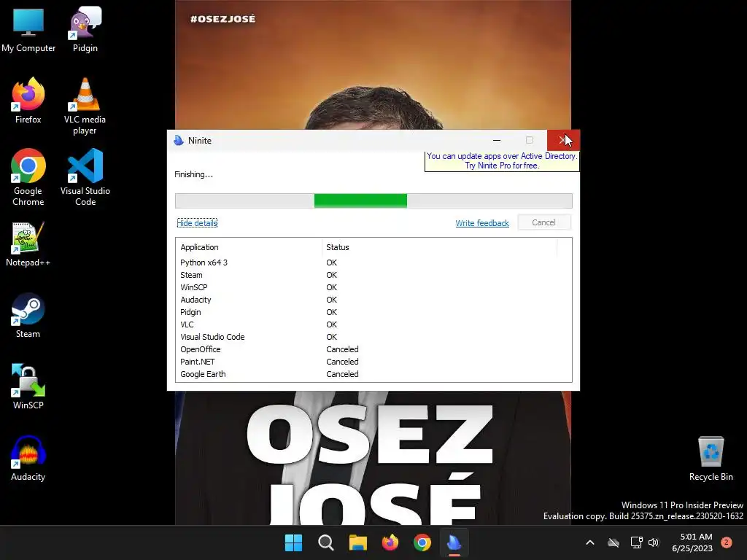Click the OK status for Python x64 3
The width and height of the screenshot is (747, 560).
(332, 262)
